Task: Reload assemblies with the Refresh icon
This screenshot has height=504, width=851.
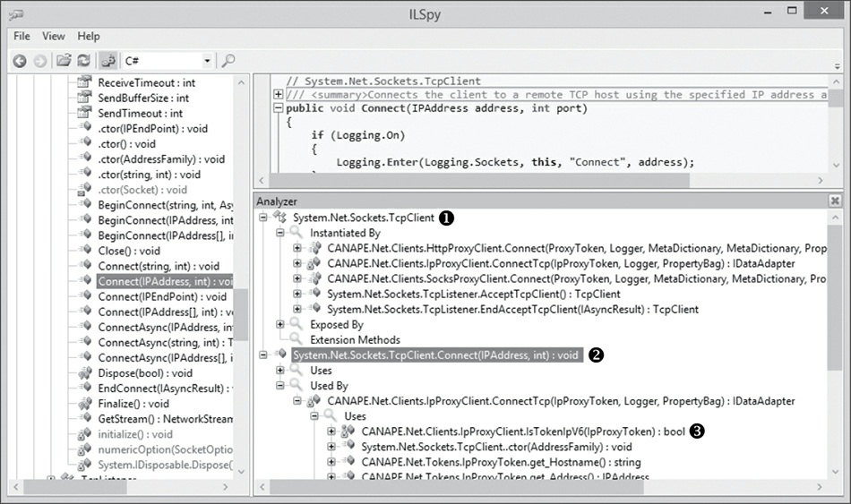Action: pyautogui.click(x=83, y=60)
